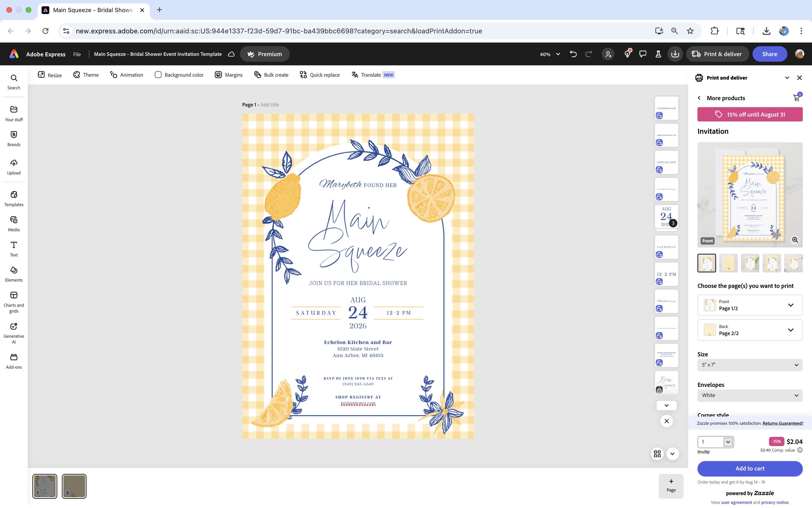Open the Templates panel
Image resolution: width=812 pixels, height=508 pixels.
click(14, 199)
